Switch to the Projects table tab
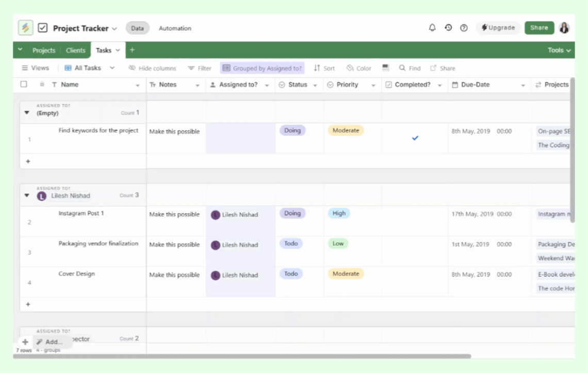This screenshot has width=588, height=373. click(x=43, y=50)
